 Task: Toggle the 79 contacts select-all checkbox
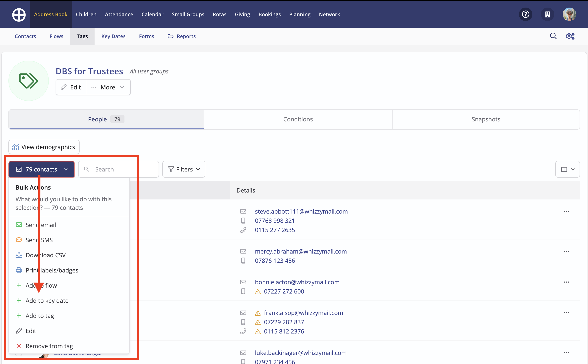pyautogui.click(x=19, y=169)
